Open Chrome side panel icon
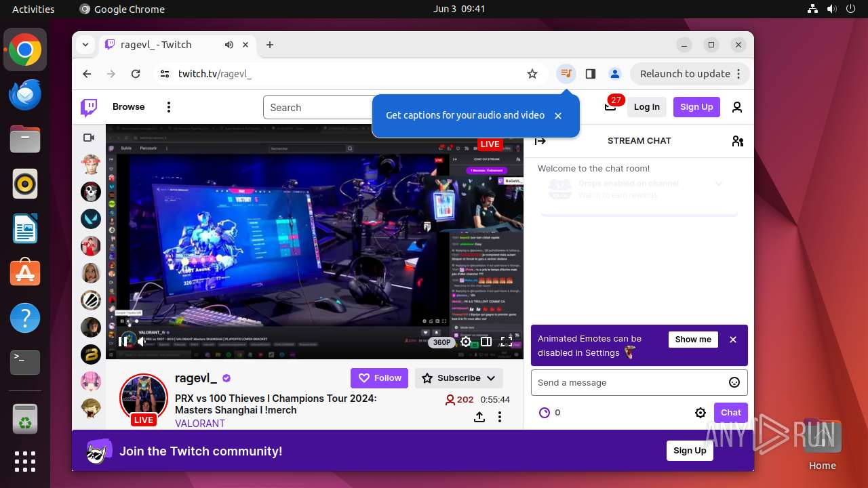This screenshot has width=868, height=488. click(x=591, y=73)
